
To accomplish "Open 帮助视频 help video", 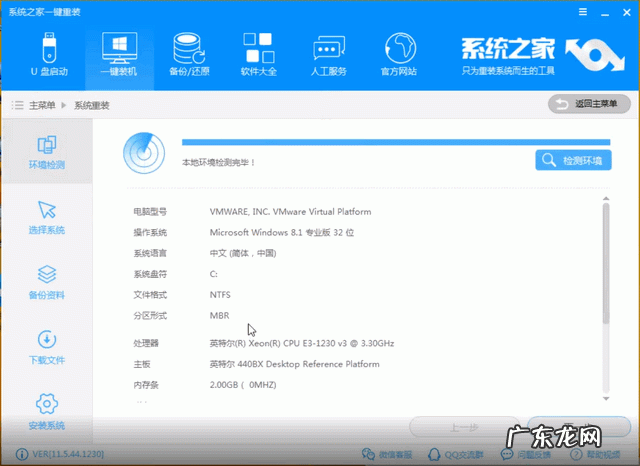I will coord(595,454).
